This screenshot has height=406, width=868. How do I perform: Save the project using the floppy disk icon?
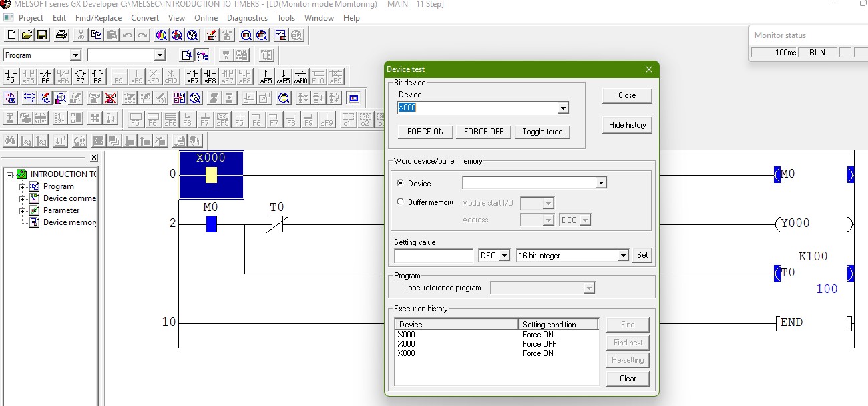[41, 35]
